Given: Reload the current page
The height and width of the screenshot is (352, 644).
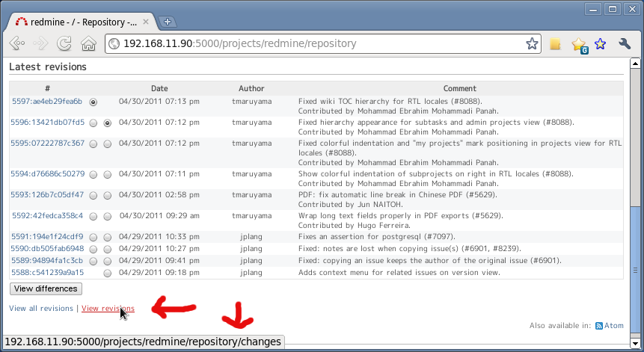Looking at the screenshot, I should coord(64,44).
